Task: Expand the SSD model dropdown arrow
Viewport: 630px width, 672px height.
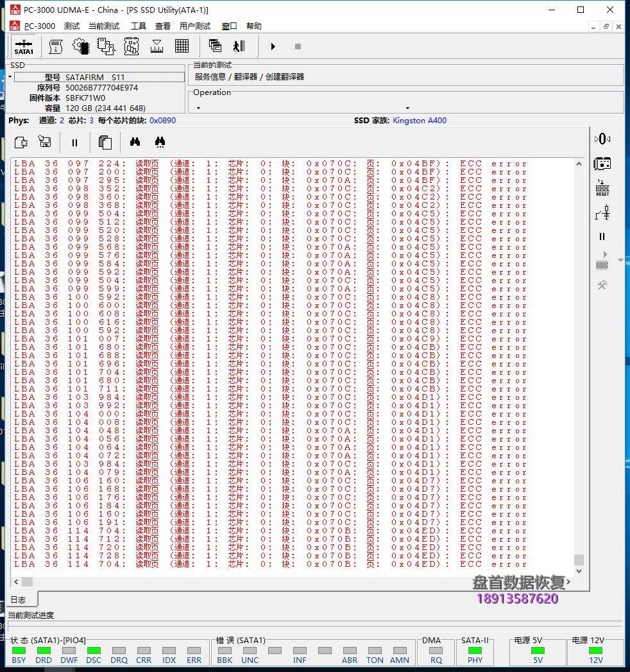Action: 10,77
